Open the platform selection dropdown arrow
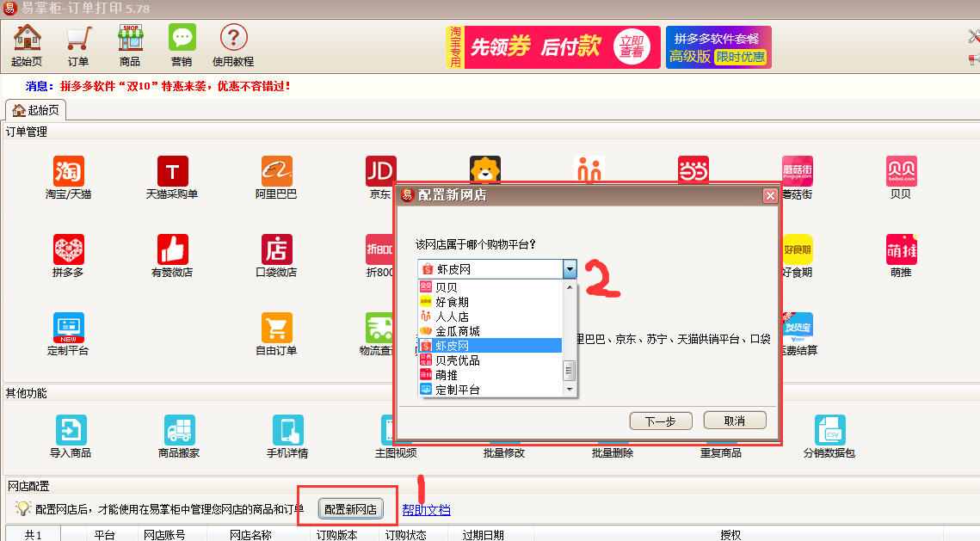 click(570, 268)
